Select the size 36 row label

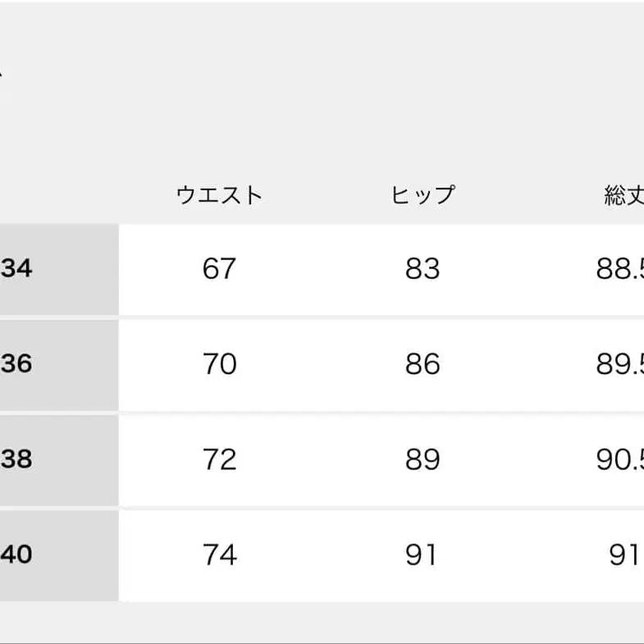[x=16, y=364]
